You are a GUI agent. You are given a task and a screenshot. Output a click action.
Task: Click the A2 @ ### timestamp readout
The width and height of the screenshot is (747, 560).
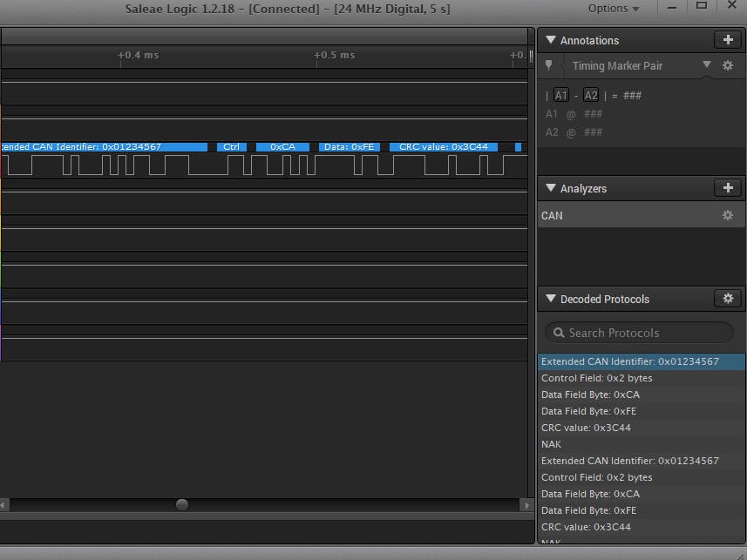point(574,132)
